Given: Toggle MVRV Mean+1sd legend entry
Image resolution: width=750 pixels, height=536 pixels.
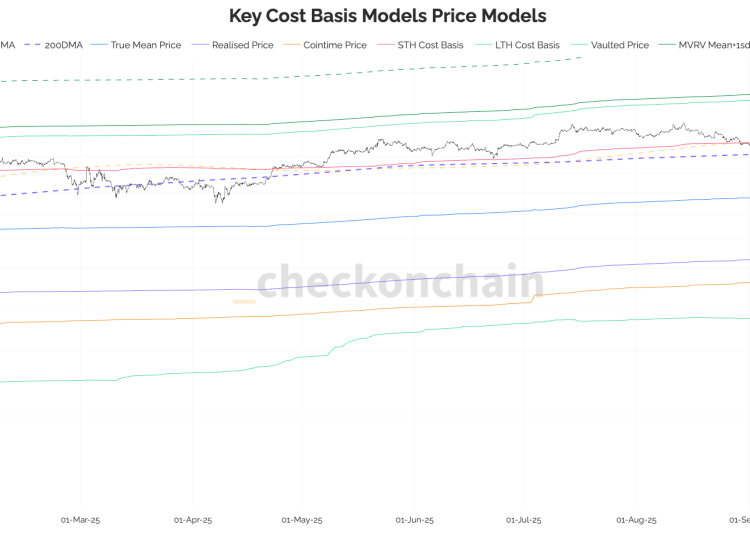Looking at the screenshot, I should pyautogui.click(x=714, y=45).
